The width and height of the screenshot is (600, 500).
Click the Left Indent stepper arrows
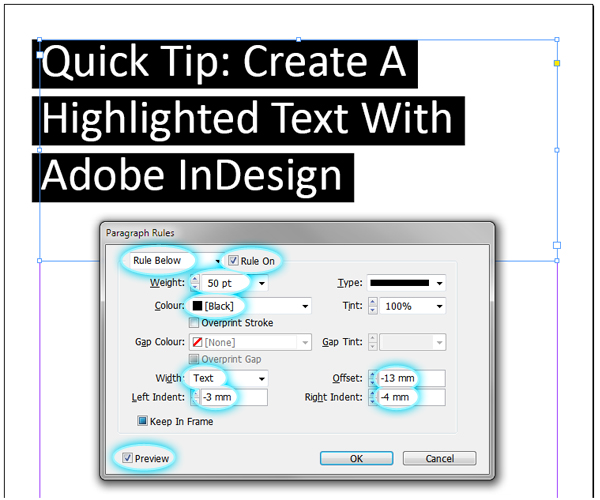click(x=195, y=397)
